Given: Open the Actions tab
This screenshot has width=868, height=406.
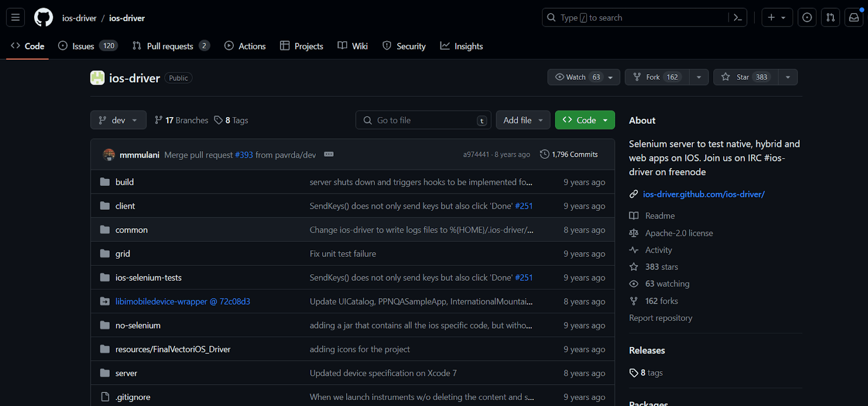Looking at the screenshot, I should [x=245, y=47].
